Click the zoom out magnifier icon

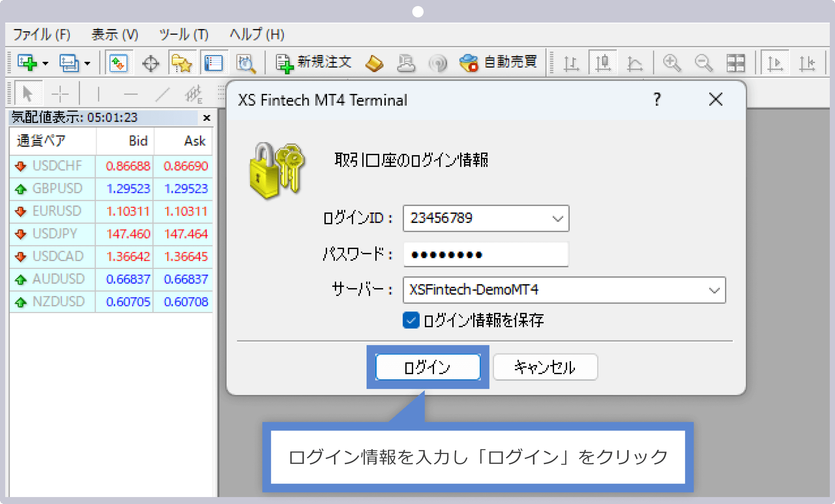[704, 63]
